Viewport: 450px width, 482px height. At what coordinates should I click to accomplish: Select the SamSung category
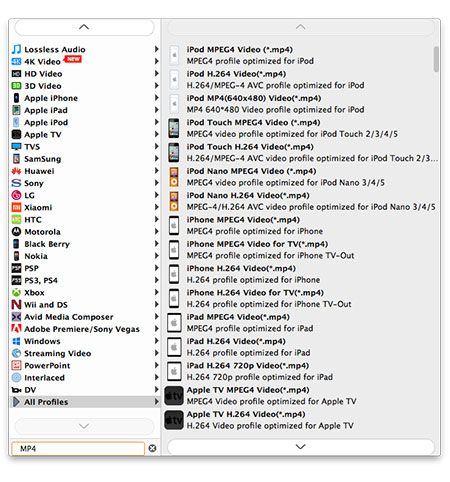85,159
